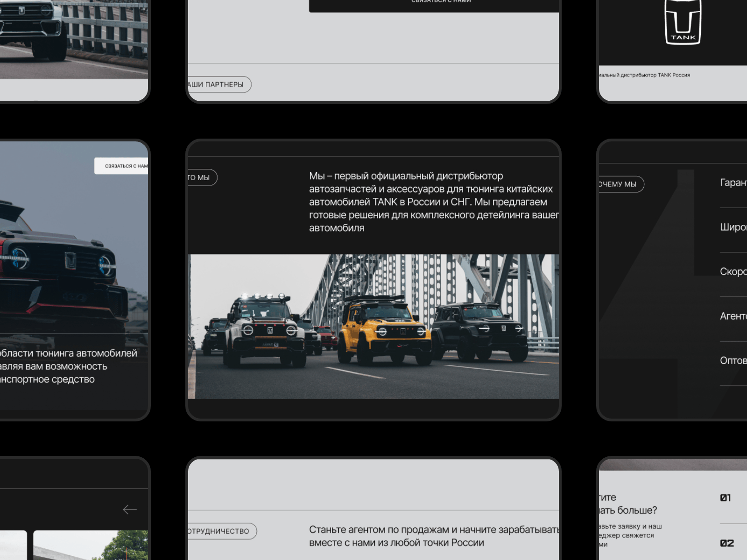Screen dimensions: 747x560
Task: Select step number 02
Action: pos(726,543)
